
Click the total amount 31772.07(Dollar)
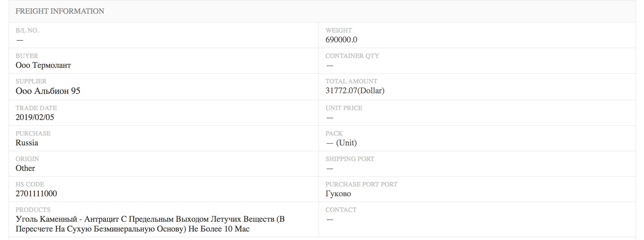click(355, 91)
